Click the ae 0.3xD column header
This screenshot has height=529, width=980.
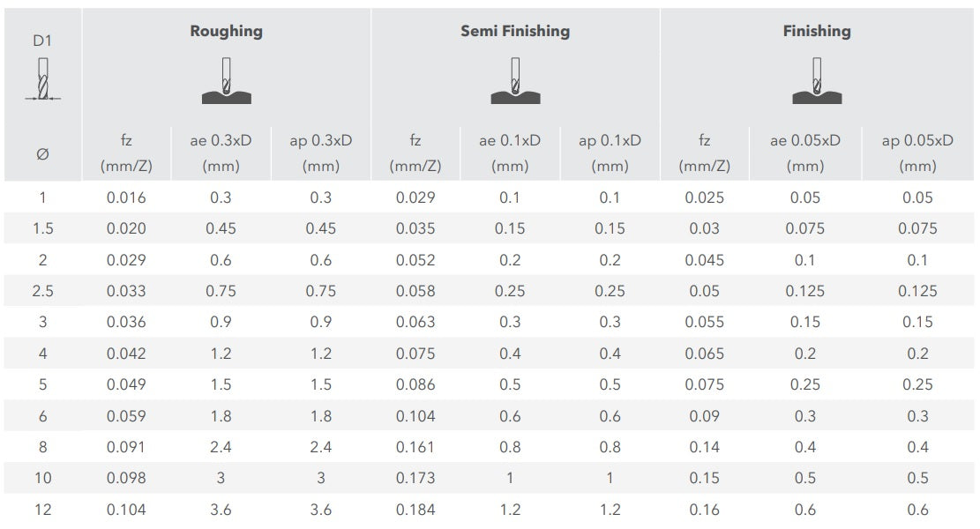(x=221, y=153)
